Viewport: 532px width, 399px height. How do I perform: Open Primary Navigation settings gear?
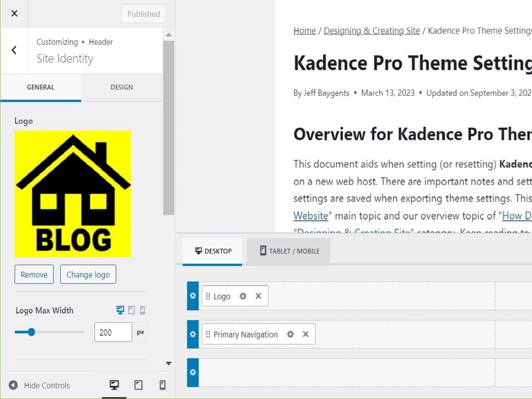[x=290, y=334]
